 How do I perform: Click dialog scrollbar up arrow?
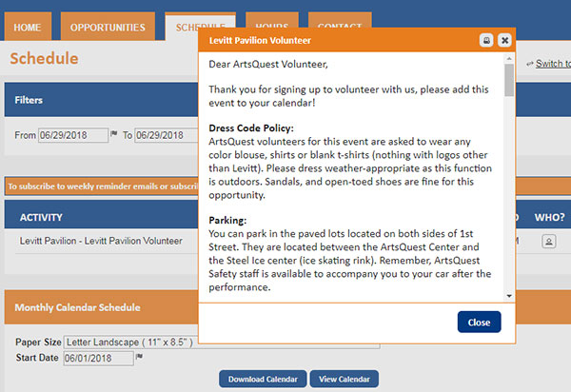(x=509, y=59)
